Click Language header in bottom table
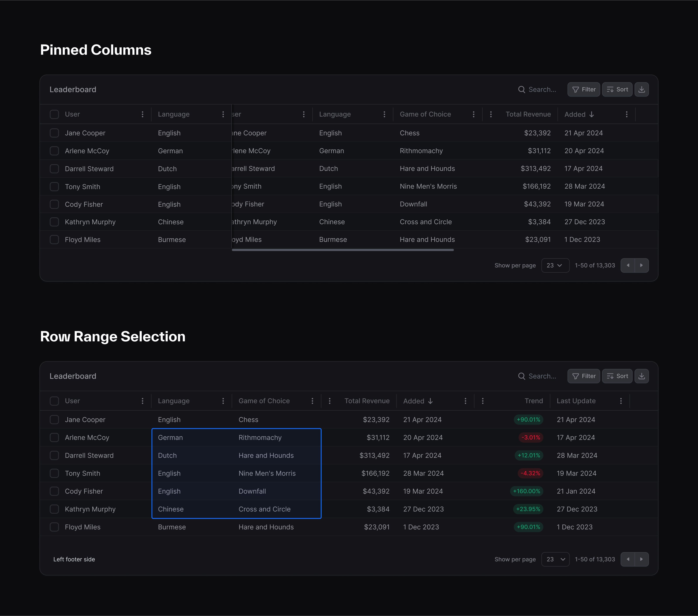Image resolution: width=698 pixels, height=616 pixels. (173, 401)
